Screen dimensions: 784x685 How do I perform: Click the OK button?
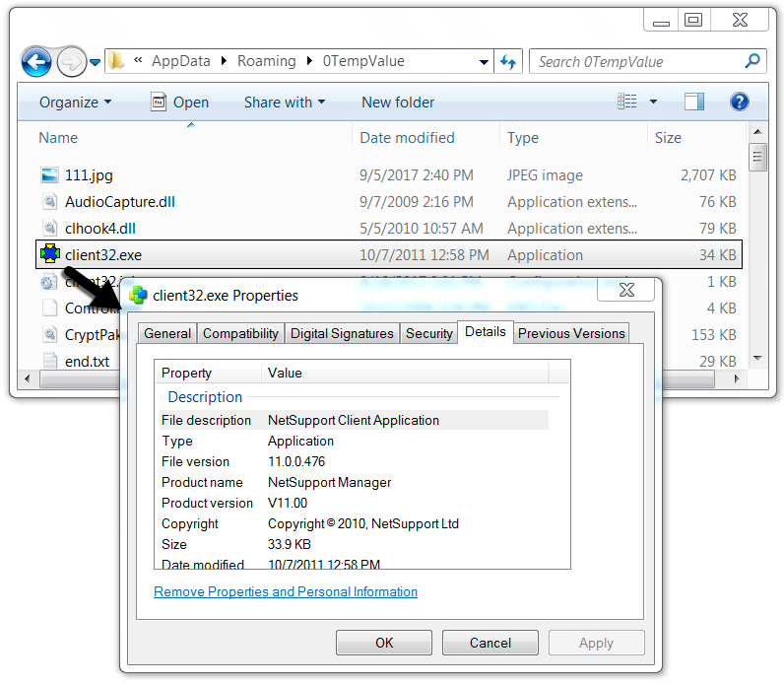coord(384,643)
